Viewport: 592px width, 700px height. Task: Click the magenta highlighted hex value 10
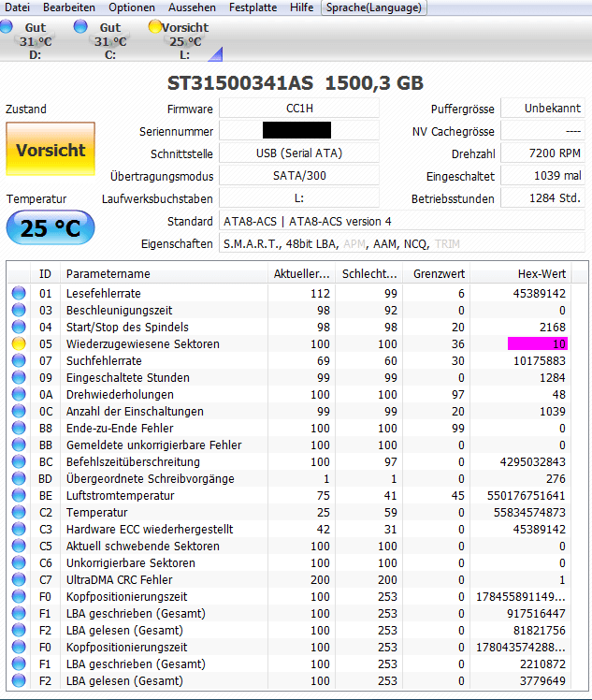pyautogui.click(x=538, y=343)
